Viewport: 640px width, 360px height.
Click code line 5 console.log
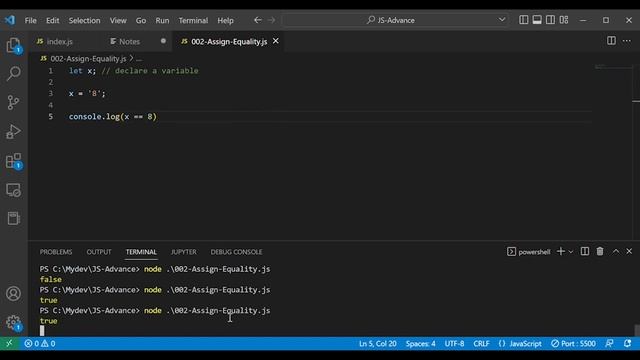click(113, 117)
